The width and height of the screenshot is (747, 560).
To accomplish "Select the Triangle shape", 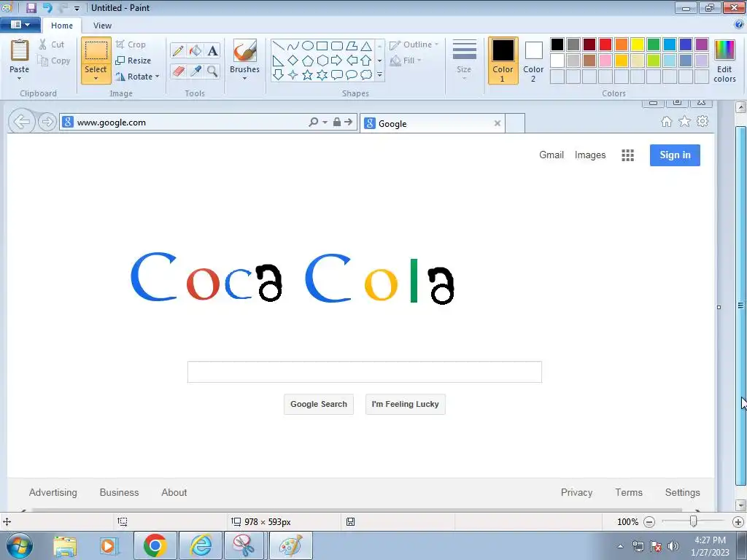I will pos(366,46).
